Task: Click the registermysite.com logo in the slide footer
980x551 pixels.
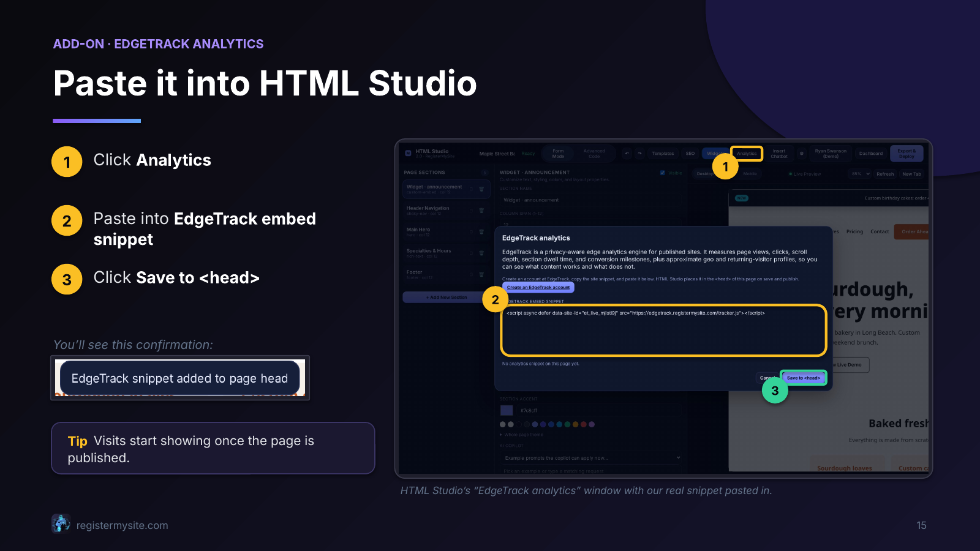Action: click(x=61, y=524)
